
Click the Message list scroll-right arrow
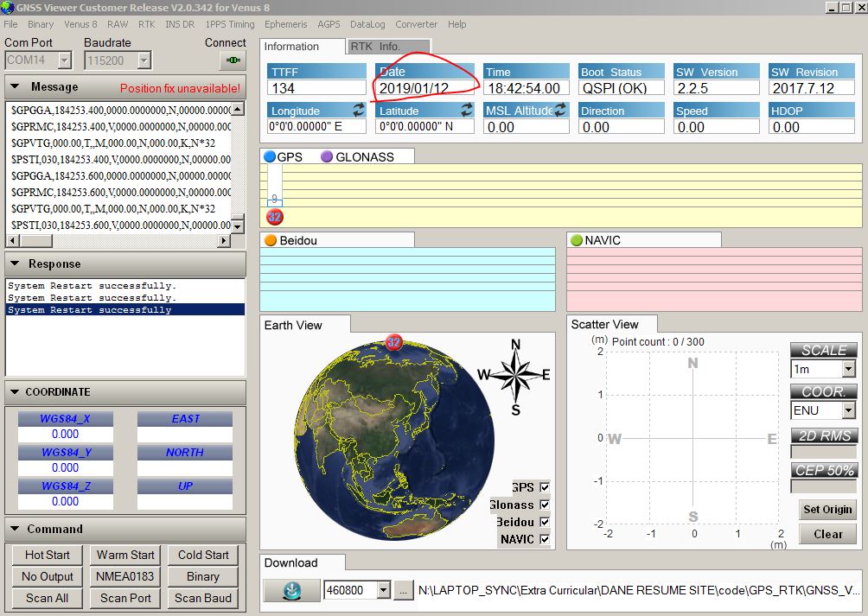coord(224,240)
